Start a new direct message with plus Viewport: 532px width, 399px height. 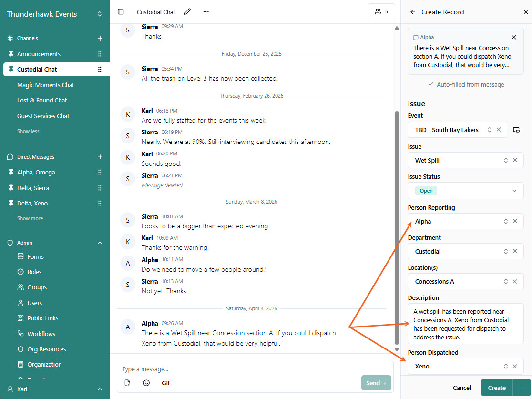[100, 157]
